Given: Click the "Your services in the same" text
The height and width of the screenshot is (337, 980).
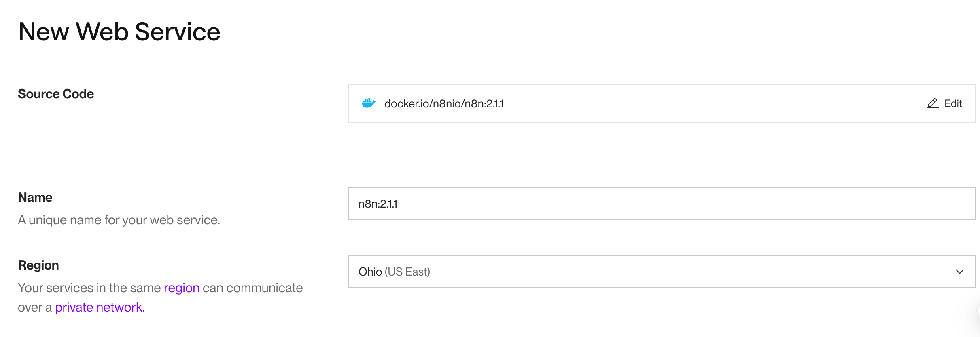Looking at the screenshot, I should coord(89,288).
